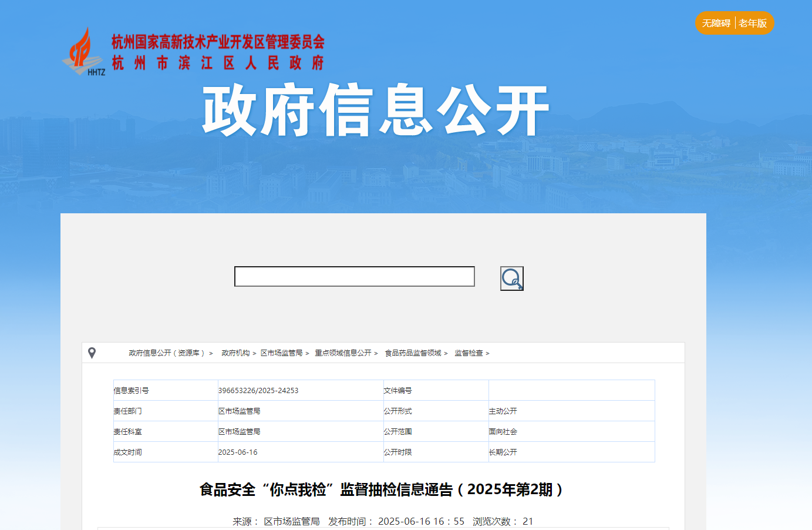Screen dimensions: 812x530
Task: Open 重点领域信息公开 breadcrumb link
Action: coord(343,353)
